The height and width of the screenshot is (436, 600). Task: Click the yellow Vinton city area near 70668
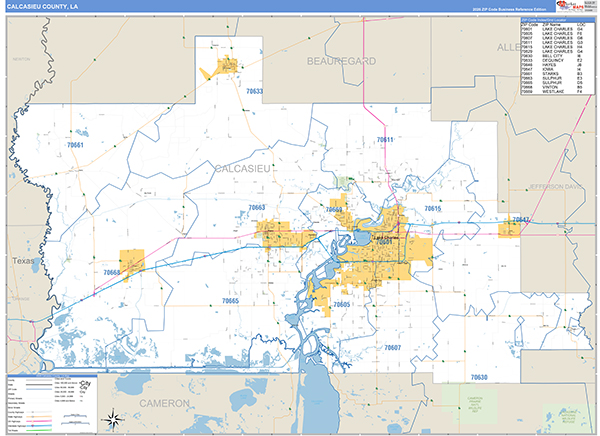132,263
